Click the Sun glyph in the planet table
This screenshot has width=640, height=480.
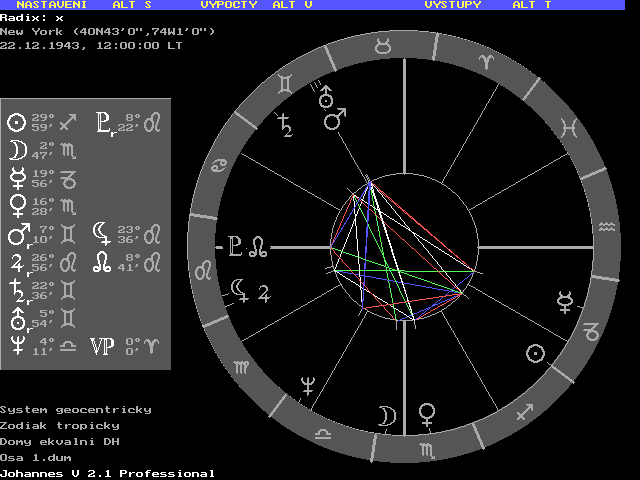[16, 123]
